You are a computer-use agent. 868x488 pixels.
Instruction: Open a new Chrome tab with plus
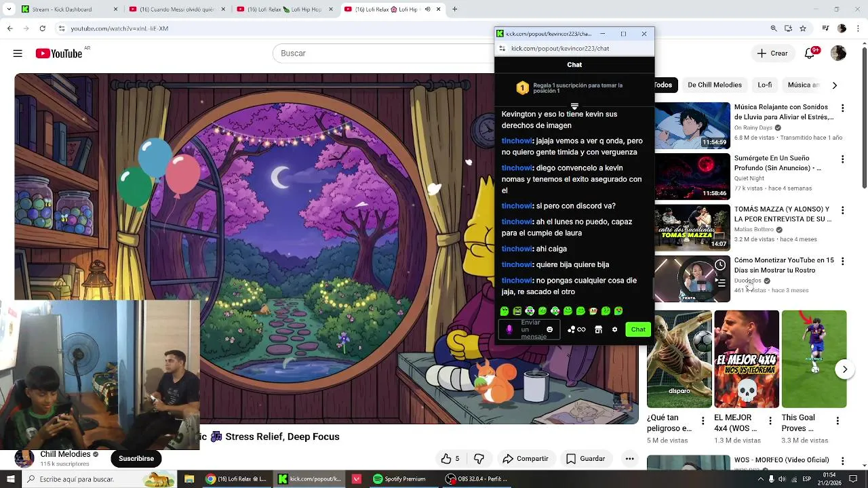tap(455, 9)
